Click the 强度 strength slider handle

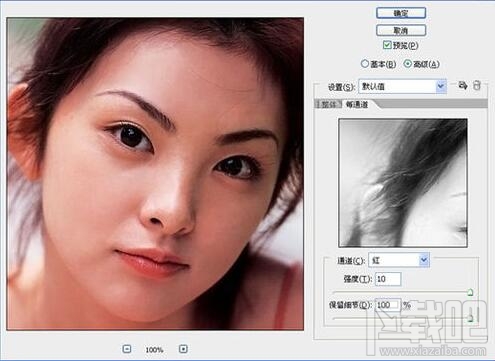click(470, 292)
